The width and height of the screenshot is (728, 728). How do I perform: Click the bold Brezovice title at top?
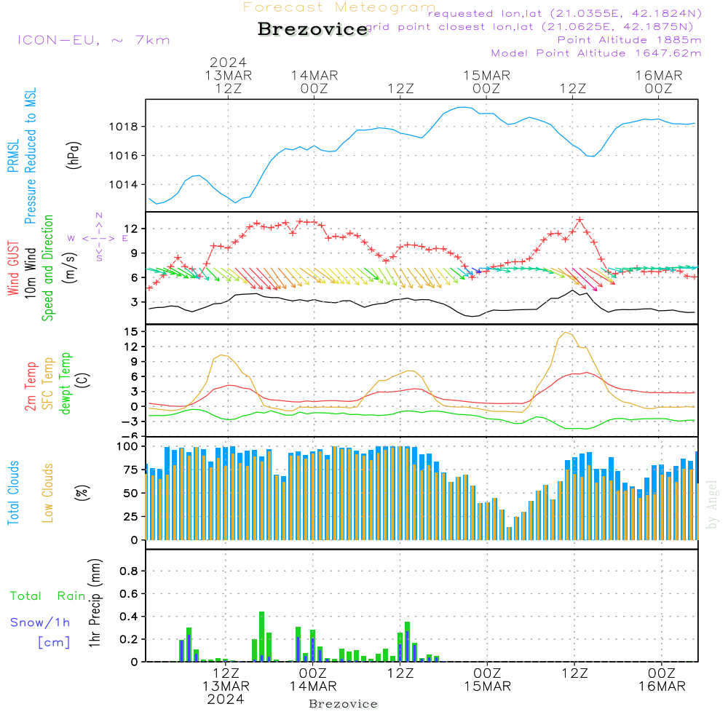[312, 29]
